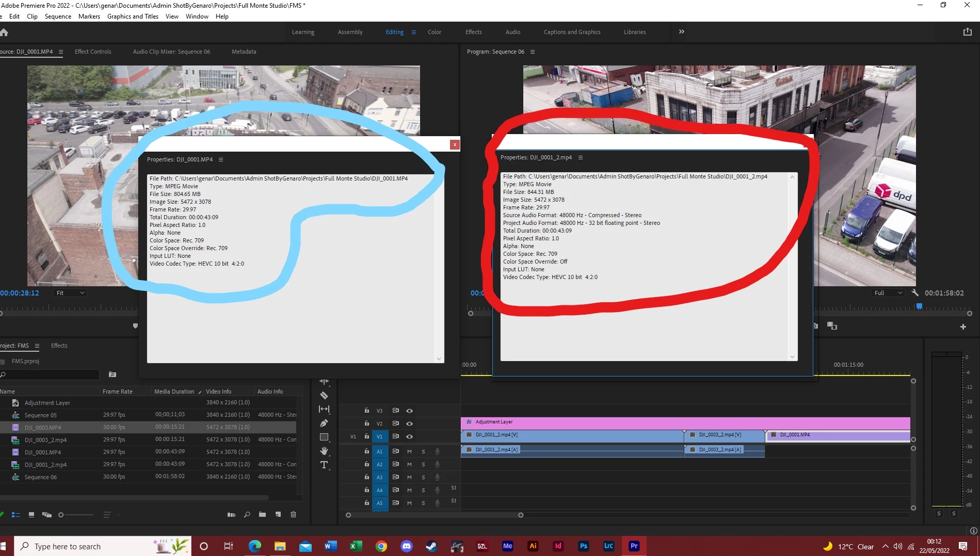The height and width of the screenshot is (556, 980).
Task: Open Properties DJI_0001.MP4 panel menu
Action: [x=221, y=159]
